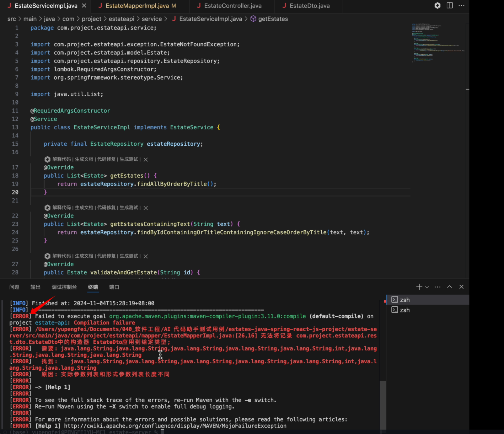The width and height of the screenshot is (504, 434).
Task: Click 解释代码 above the getEstates method
Action: (x=61, y=159)
